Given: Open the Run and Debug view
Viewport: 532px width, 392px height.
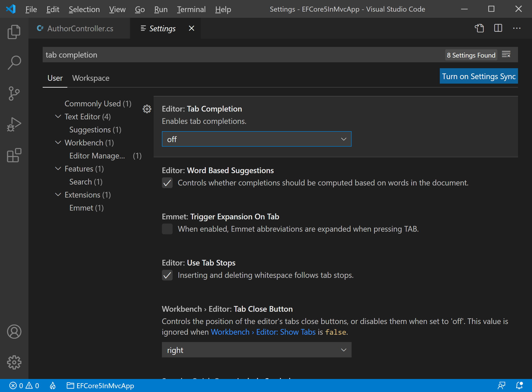Looking at the screenshot, I should (x=14, y=124).
